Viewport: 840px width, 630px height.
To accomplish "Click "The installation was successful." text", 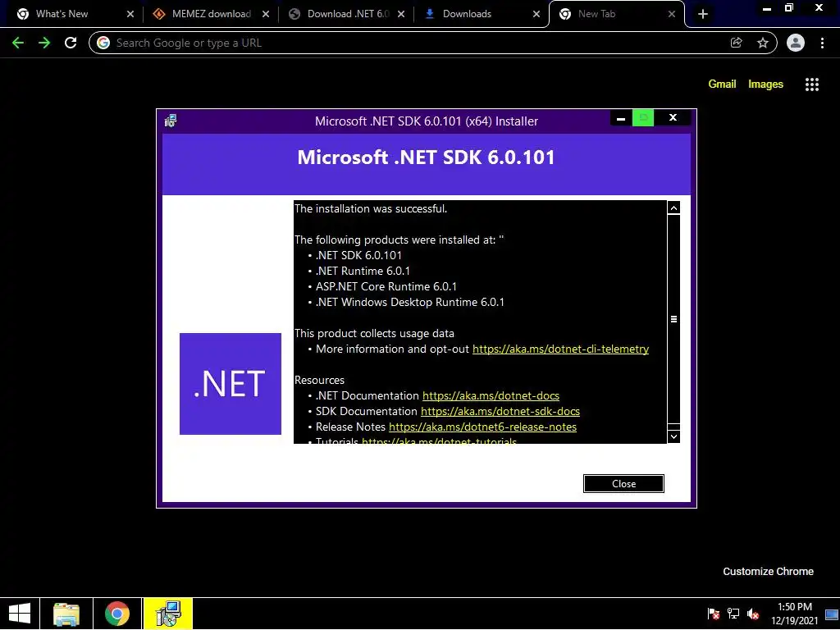I will click(x=371, y=208).
